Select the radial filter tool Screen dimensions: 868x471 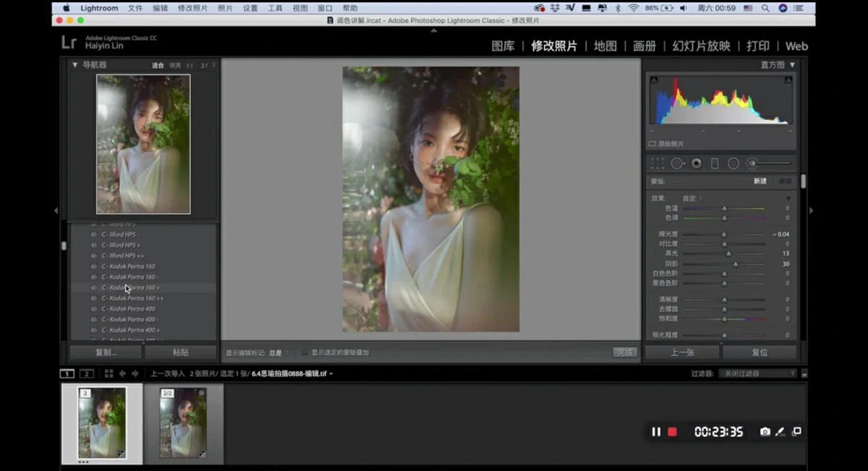pos(733,164)
